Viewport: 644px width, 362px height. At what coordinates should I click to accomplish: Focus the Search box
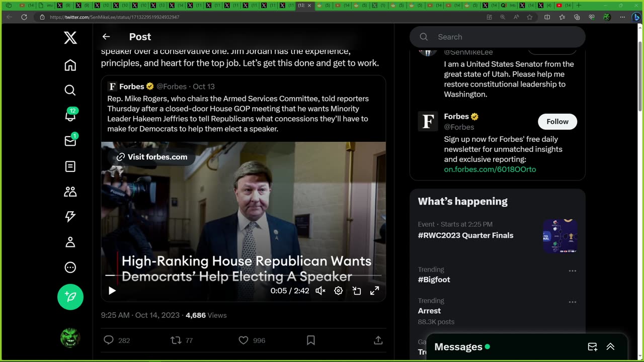tap(498, 37)
